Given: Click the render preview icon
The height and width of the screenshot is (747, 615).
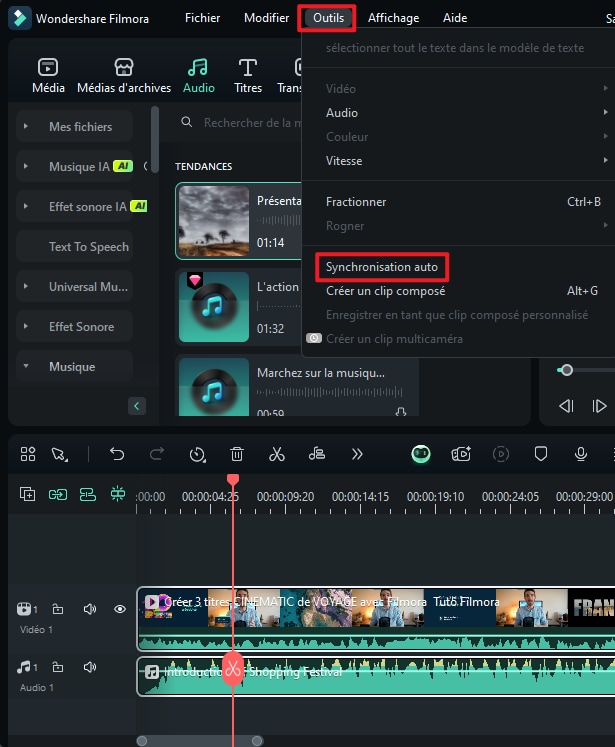Looking at the screenshot, I should [501, 454].
